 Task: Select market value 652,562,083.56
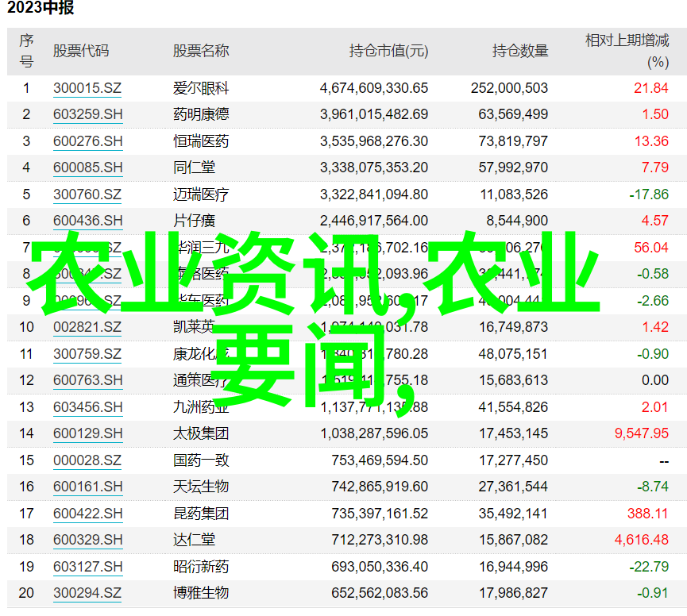click(380, 593)
